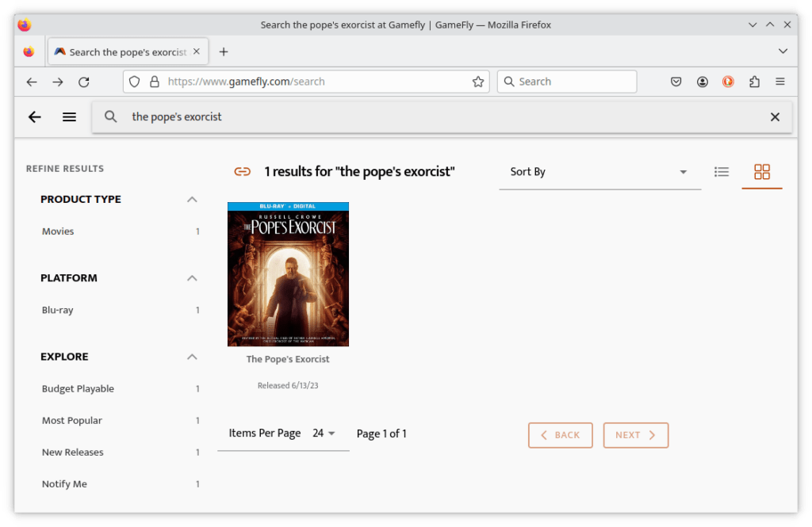Click the "Released 6/13/23" text
Viewport: 812px width, 527px height.
pyautogui.click(x=288, y=386)
